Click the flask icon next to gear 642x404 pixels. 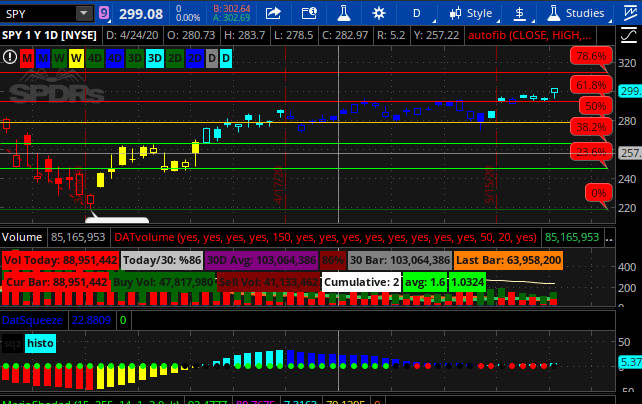(x=344, y=14)
